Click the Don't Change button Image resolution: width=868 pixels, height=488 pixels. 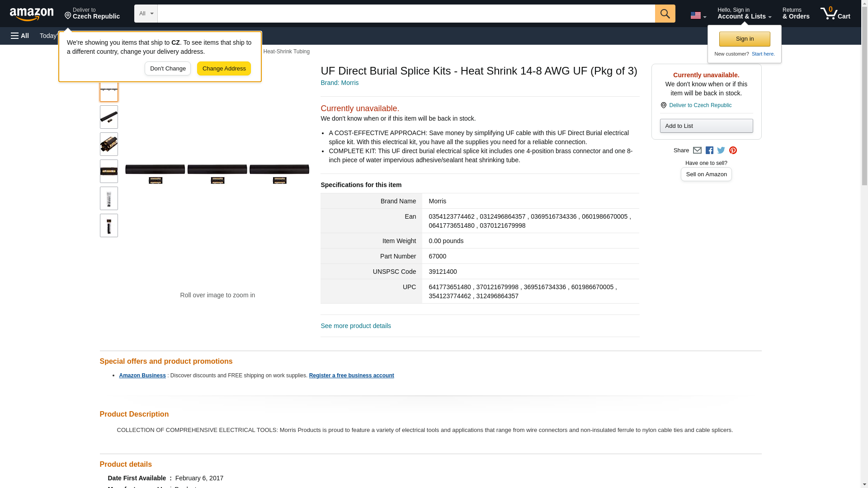[x=168, y=69]
